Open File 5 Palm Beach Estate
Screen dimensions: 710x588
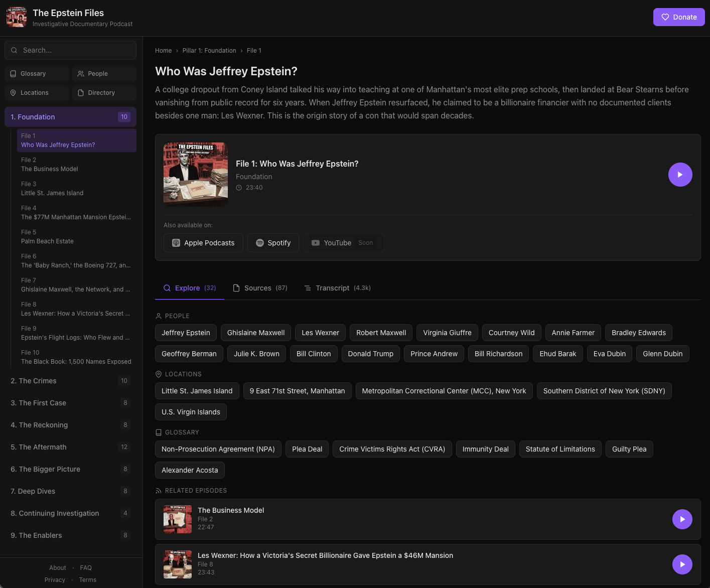77,237
